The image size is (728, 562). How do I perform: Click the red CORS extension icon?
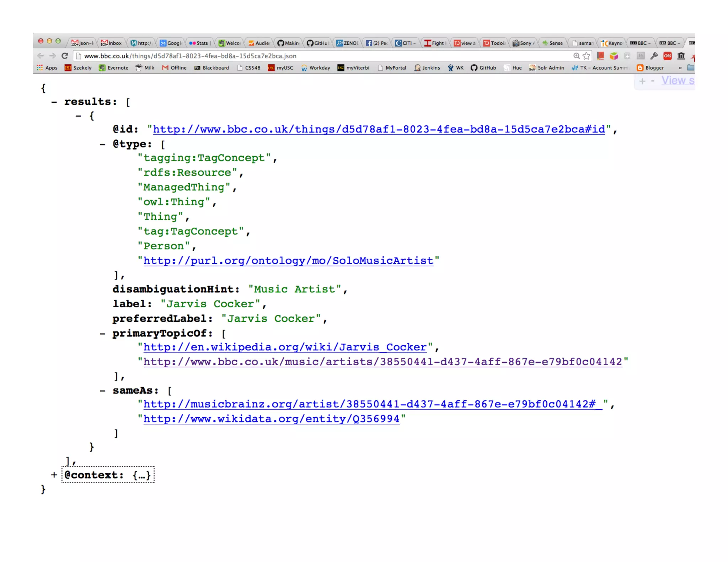click(667, 56)
